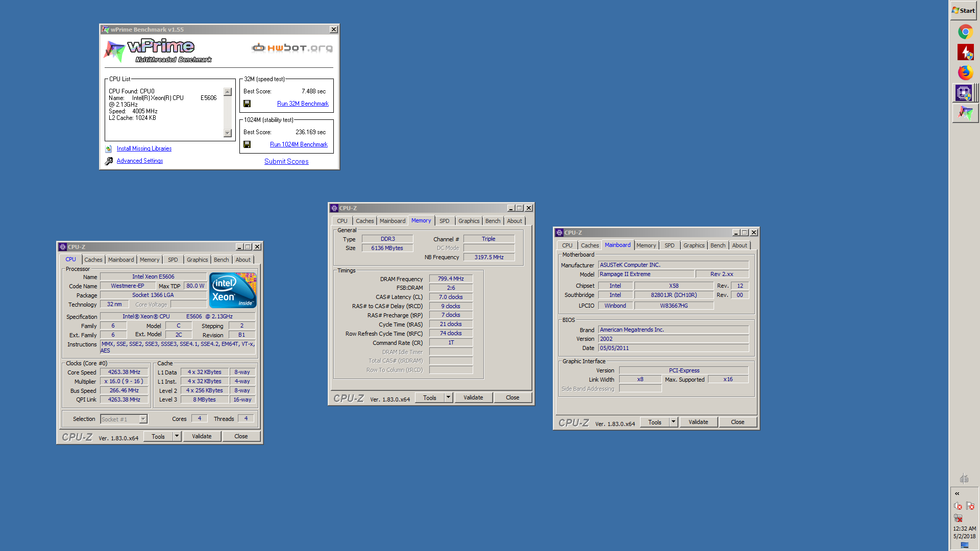Click the Bus Speed value 266.46 MHz
This screenshot has height=551, width=980.
(124, 390)
